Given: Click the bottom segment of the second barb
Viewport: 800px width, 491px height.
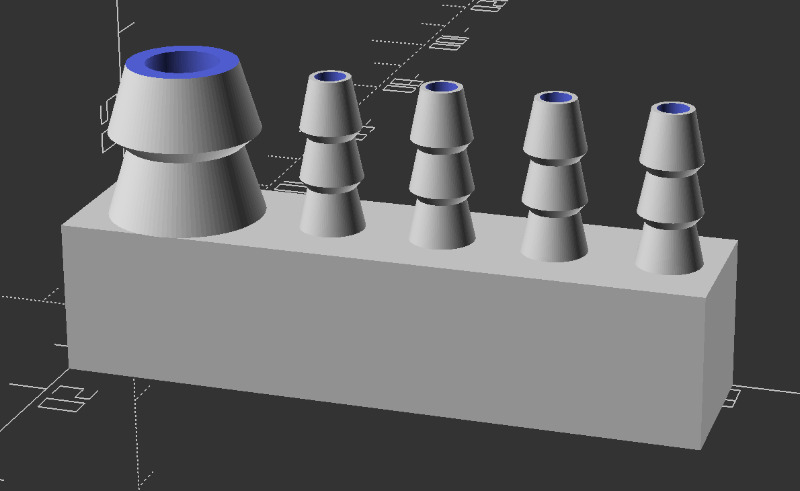Looking at the screenshot, I should click(x=330, y=212).
